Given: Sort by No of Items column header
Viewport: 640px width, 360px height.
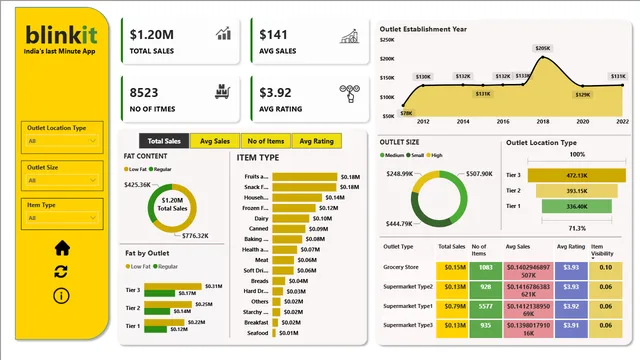Looking at the screenshot, I should point(479,250).
